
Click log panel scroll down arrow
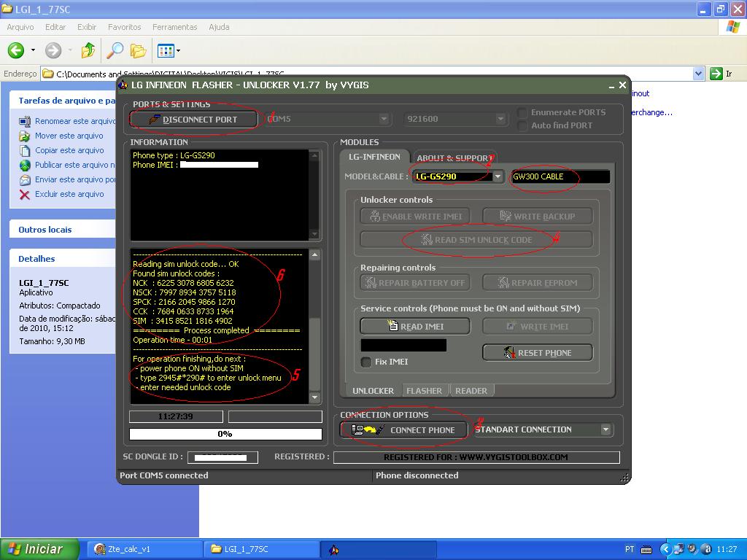point(314,397)
